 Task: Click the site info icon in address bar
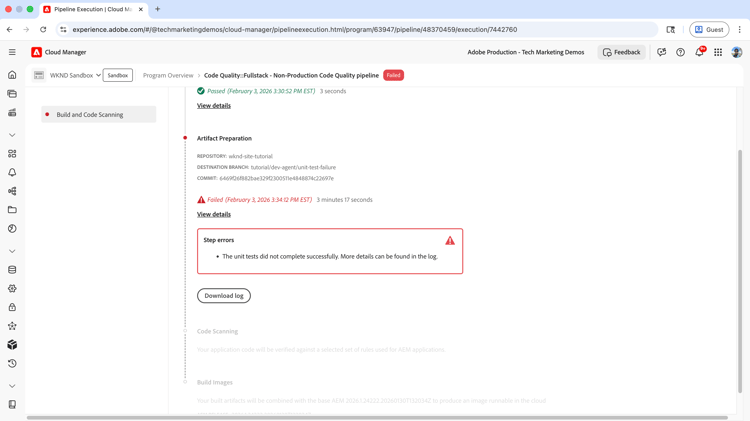tap(64, 30)
